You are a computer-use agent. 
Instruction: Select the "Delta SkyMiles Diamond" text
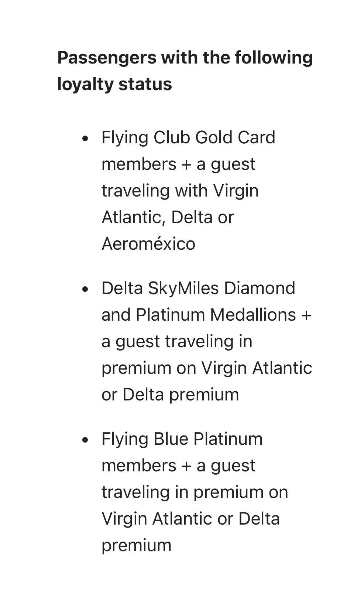click(x=198, y=288)
